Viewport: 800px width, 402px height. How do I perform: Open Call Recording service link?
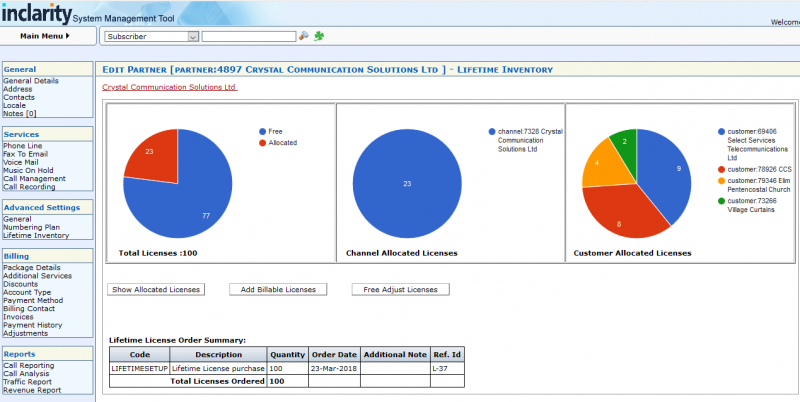coord(29,187)
